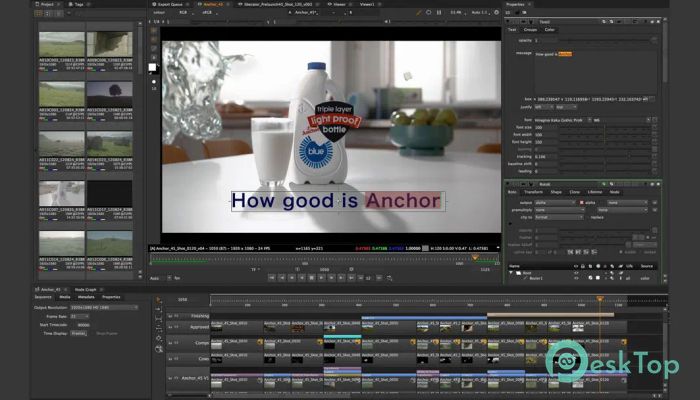Select the fourth timeline editing tool icon
Screen dimensions: 700x400
(x=158, y=329)
